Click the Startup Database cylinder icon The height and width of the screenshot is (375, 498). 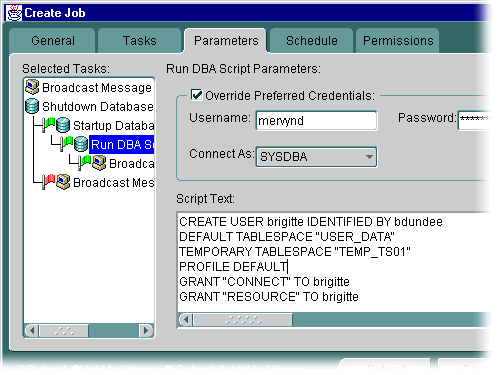click(x=63, y=125)
